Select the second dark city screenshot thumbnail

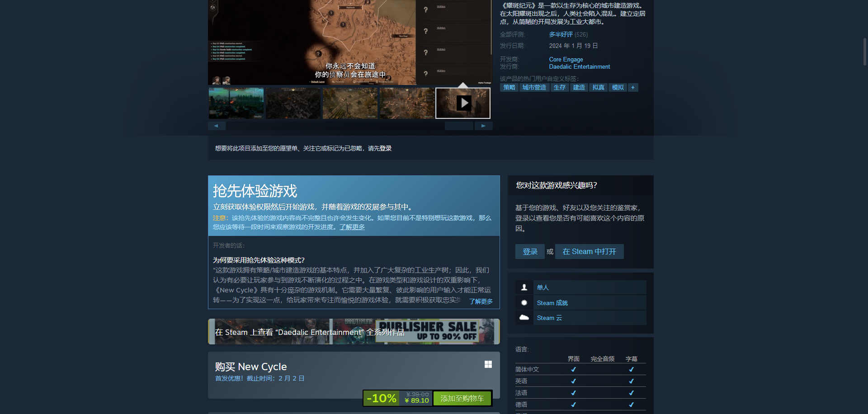click(293, 103)
